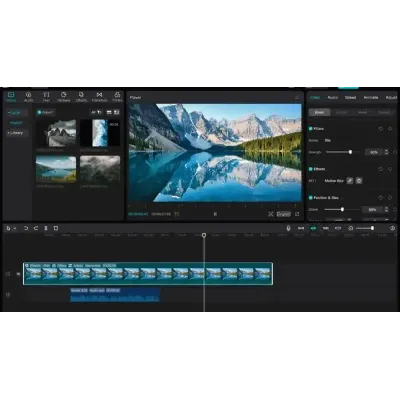This screenshot has height=400, width=400.
Task: Select Import in the left sidebar
Action: click(x=16, y=123)
